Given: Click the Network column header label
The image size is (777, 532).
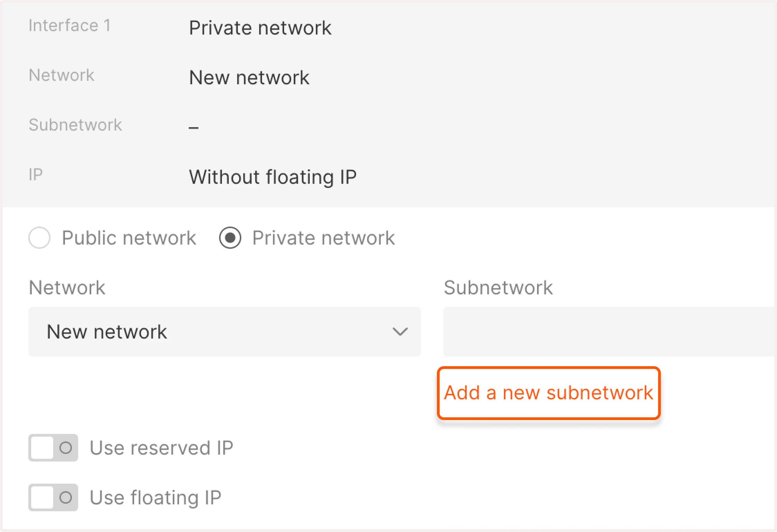Looking at the screenshot, I should click(67, 287).
